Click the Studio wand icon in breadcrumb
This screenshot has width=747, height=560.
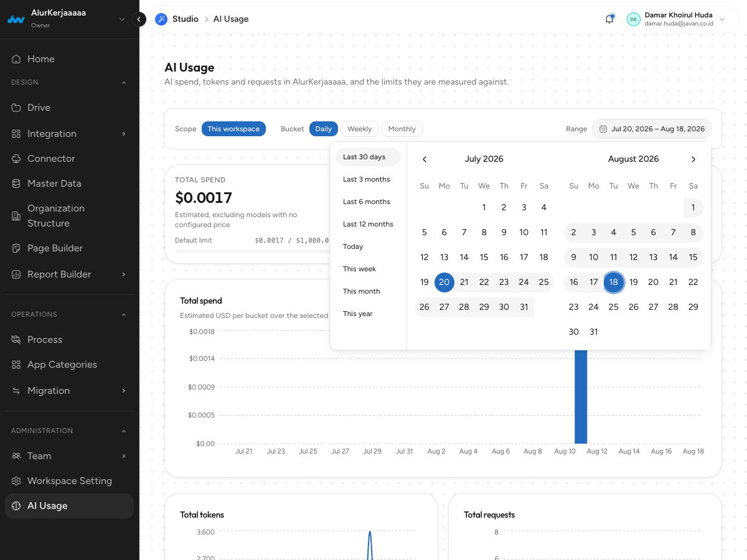point(161,19)
